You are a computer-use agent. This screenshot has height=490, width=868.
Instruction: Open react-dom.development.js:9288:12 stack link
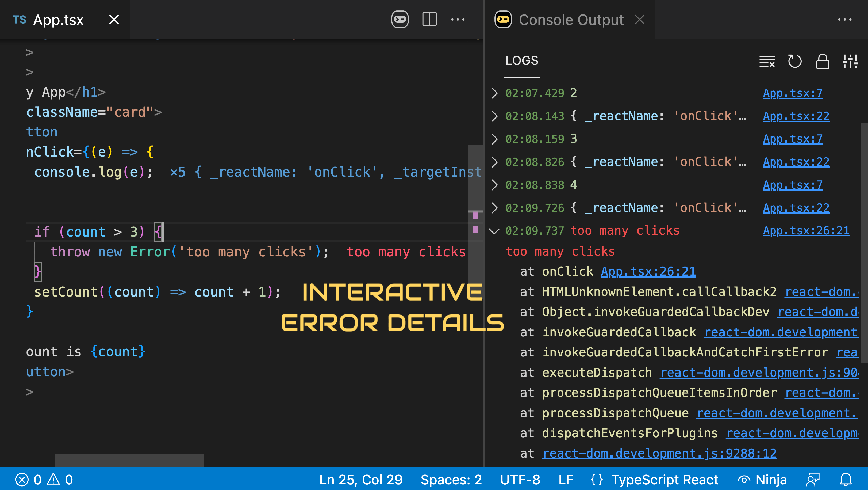coord(659,454)
